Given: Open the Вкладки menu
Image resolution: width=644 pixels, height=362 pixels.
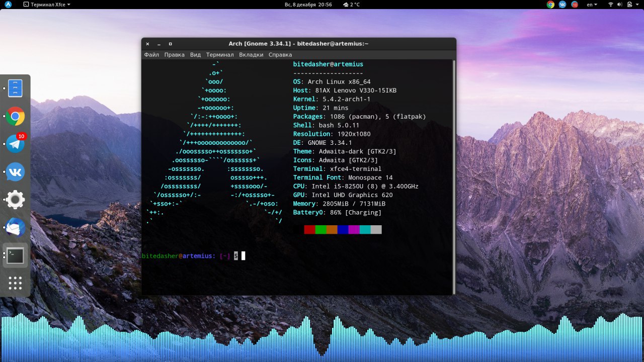Looking at the screenshot, I should 251,55.
